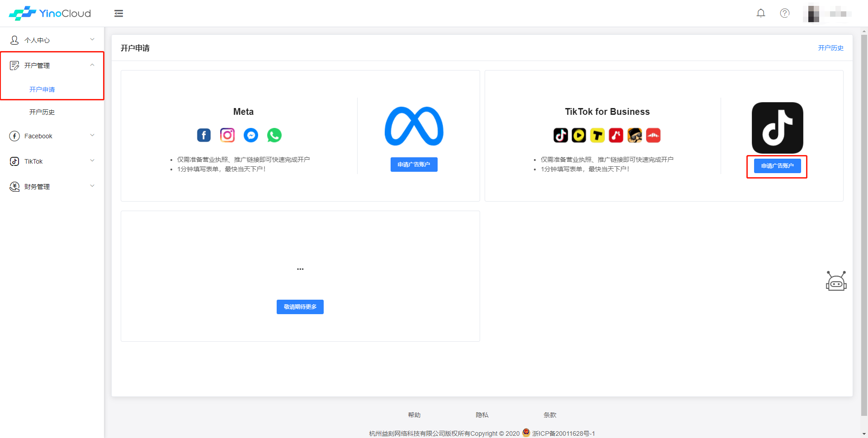
Task: Click the WhatsApp icon under Meta
Action: [x=274, y=135]
